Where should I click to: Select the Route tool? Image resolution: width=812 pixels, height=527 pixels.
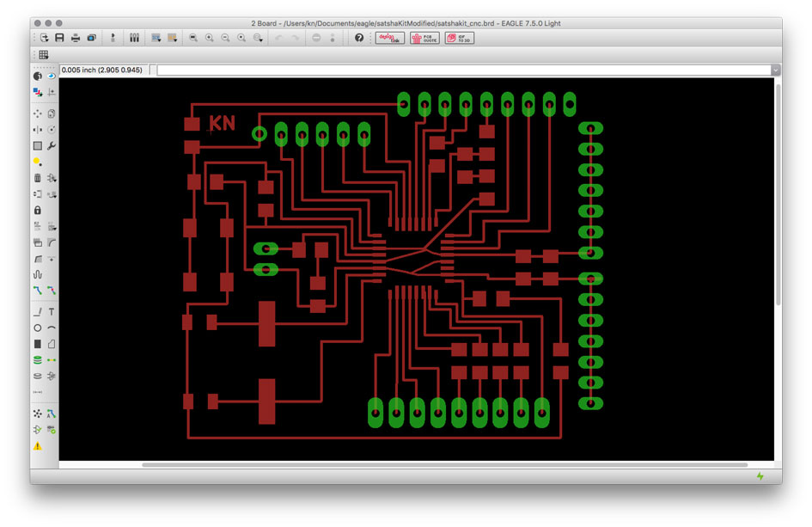[37, 291]
